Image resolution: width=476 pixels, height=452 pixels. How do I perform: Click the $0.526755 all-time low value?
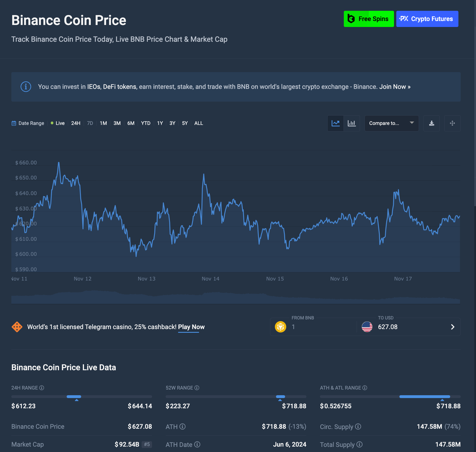click(336, 406)
